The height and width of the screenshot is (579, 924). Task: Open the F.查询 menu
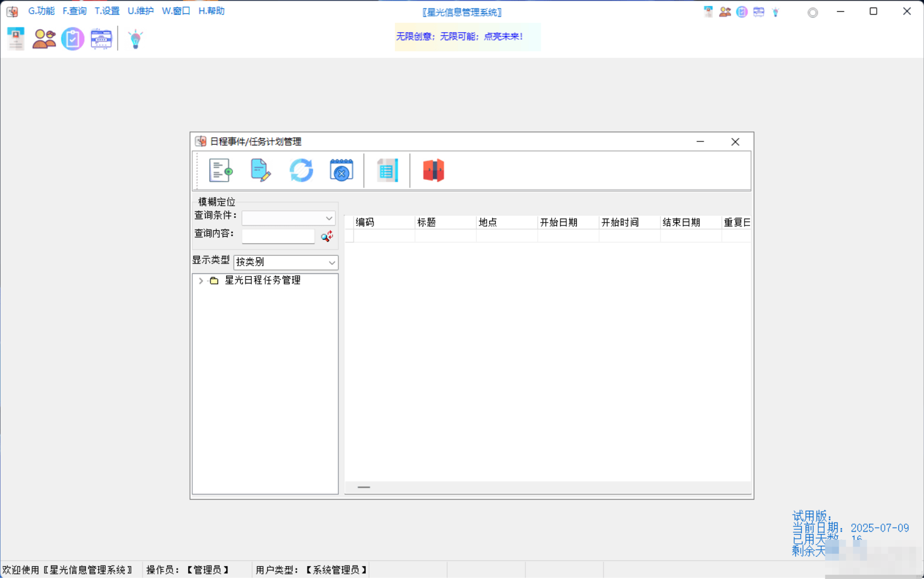pyautogui.click(x=74, y=11)
